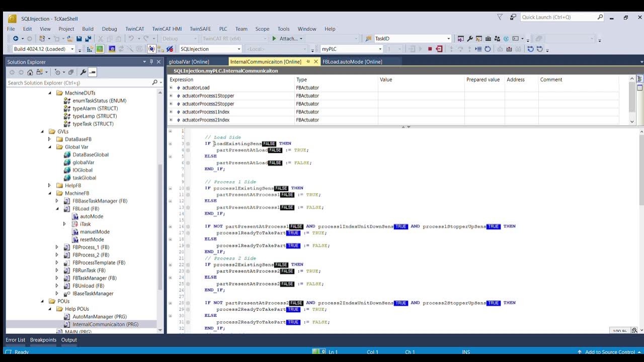Click the Save All toolbar icon
Image resolution: width=644 pixels, height=362 pixels.
coord(88,38)
